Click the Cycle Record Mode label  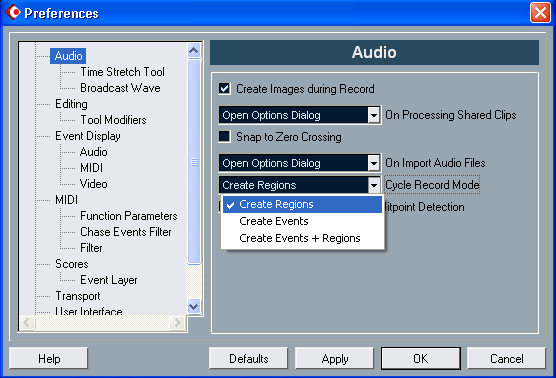[432, 185]
